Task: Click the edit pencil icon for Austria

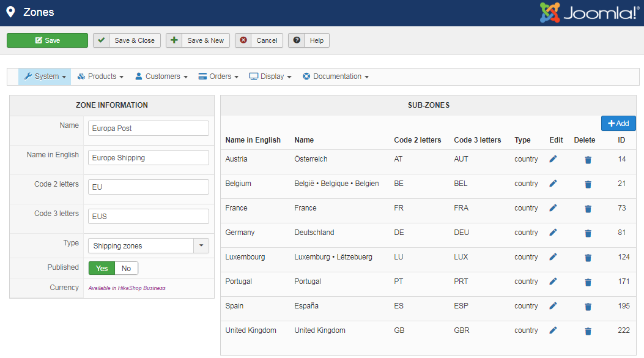Action: click(553, 159)
